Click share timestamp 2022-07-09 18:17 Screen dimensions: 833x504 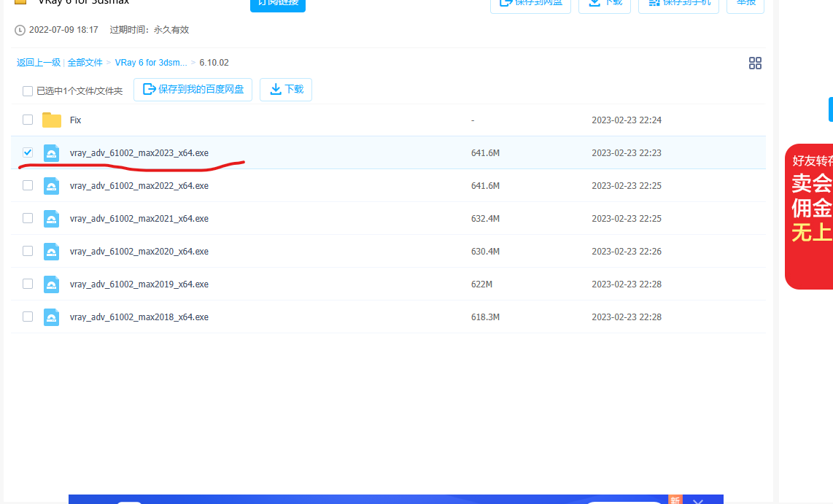pyautogui.click(x=63, y=30)
